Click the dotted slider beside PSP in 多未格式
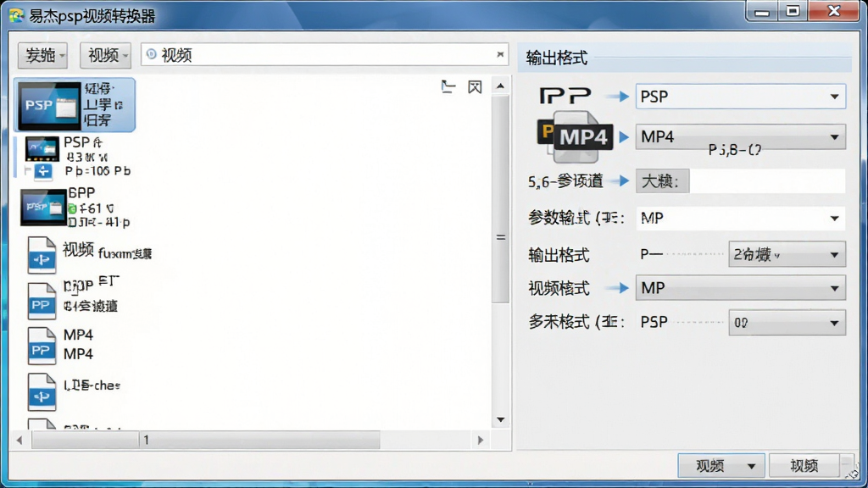Viewport: 868px width, 488px height. coord(699,322)
